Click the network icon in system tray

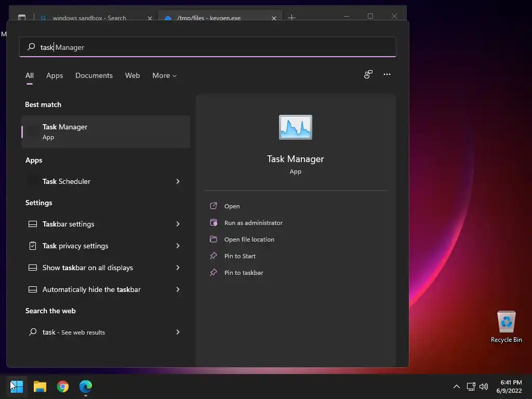[x=471, y=387]
